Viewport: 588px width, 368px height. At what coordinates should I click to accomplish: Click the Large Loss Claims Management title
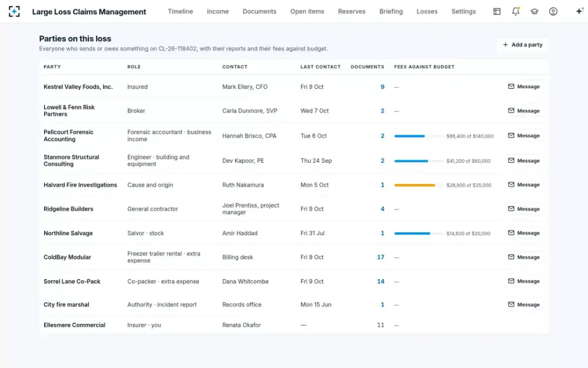(x=89, y=12)
